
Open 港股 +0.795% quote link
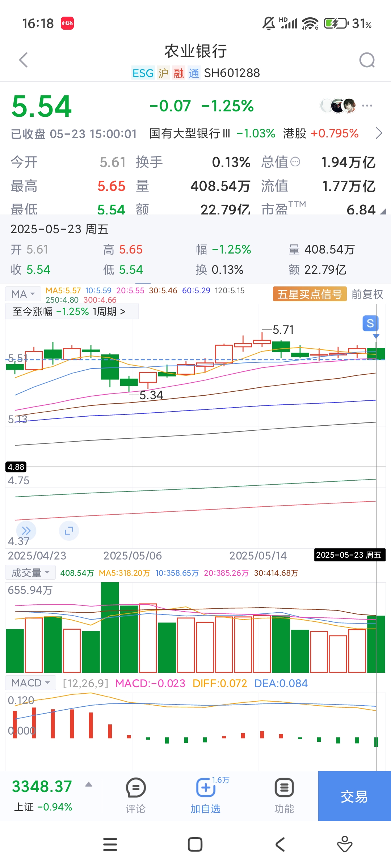pos(321,133)
